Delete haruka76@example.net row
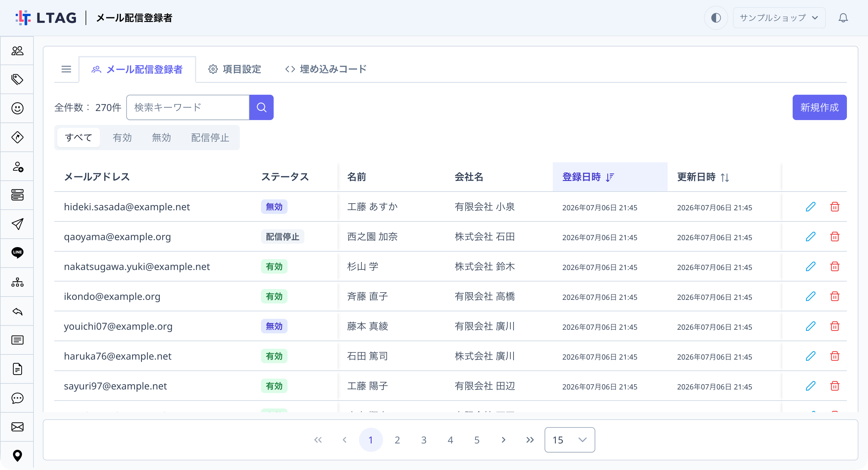The width and height of the screenshot is (868, 470). pyautogui.click(x=835, y=356)
